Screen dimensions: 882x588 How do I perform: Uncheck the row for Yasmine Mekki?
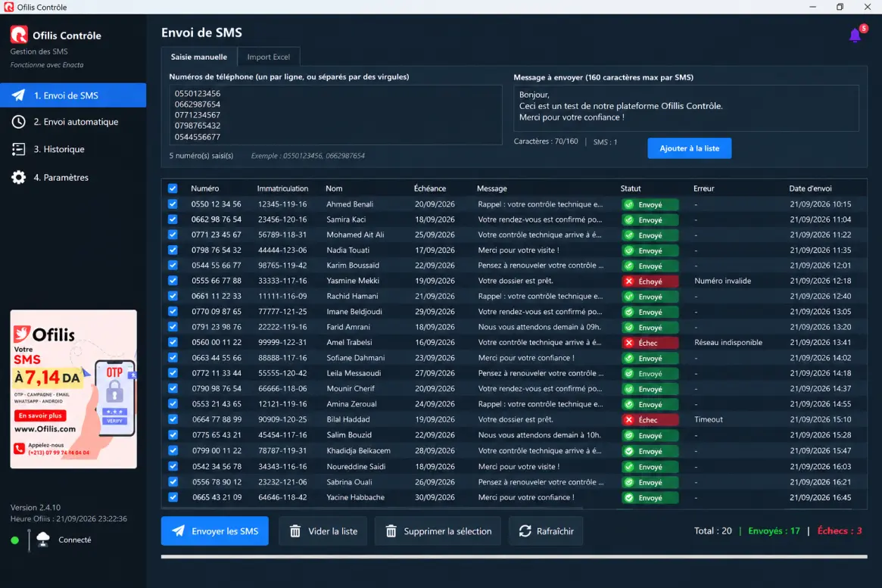coord(173,281)
